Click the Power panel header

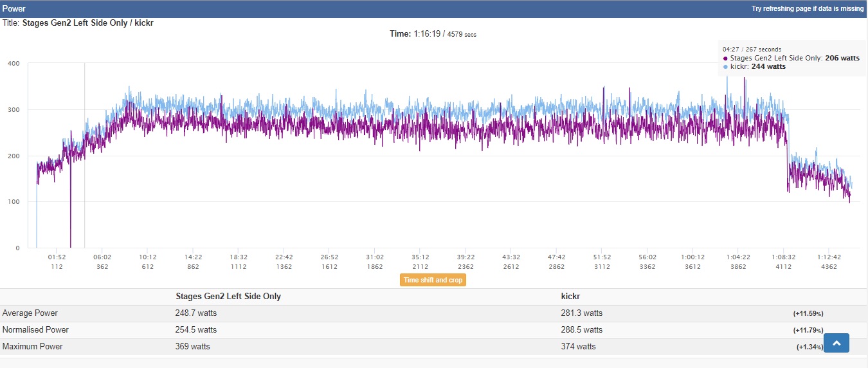click(434, 9)
